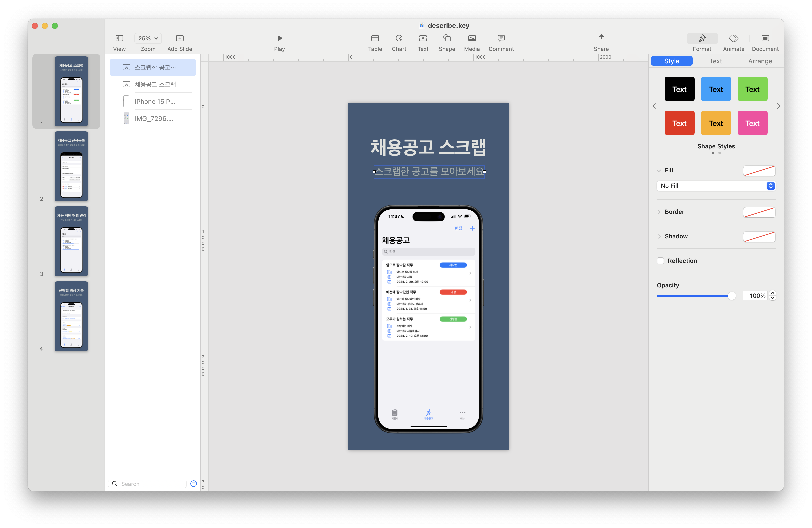
Task: Apply the red Text shape style
Action: (679, 123)
